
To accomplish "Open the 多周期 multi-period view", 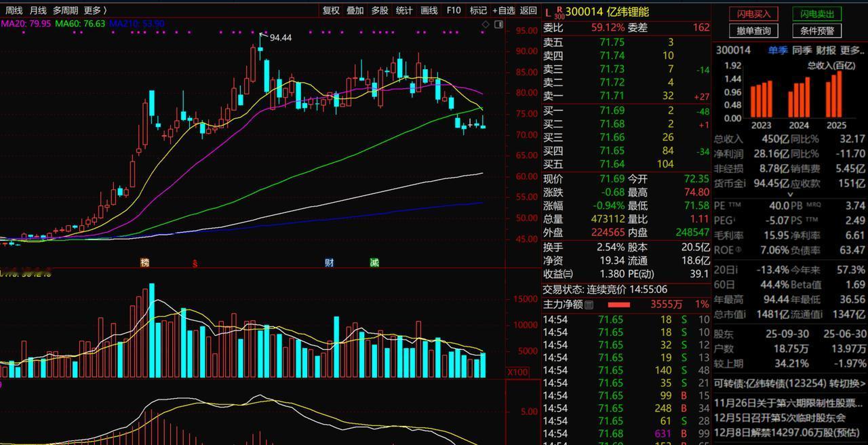I will 66,10.
